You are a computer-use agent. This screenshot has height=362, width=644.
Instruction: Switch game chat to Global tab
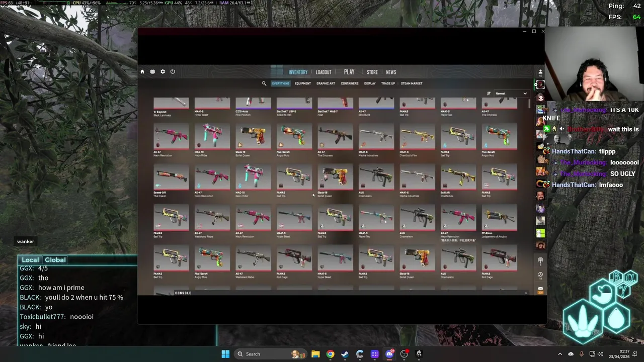[55, 260]
